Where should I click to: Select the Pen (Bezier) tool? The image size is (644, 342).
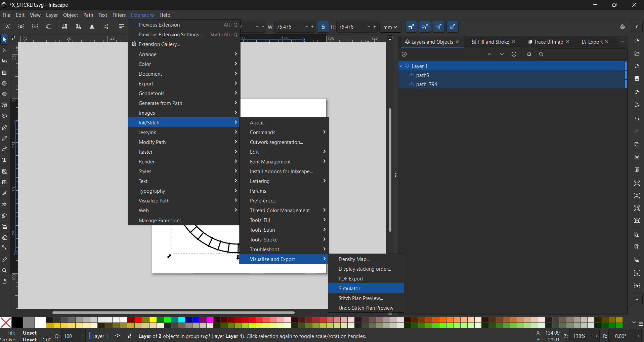[x=4, y=127]
